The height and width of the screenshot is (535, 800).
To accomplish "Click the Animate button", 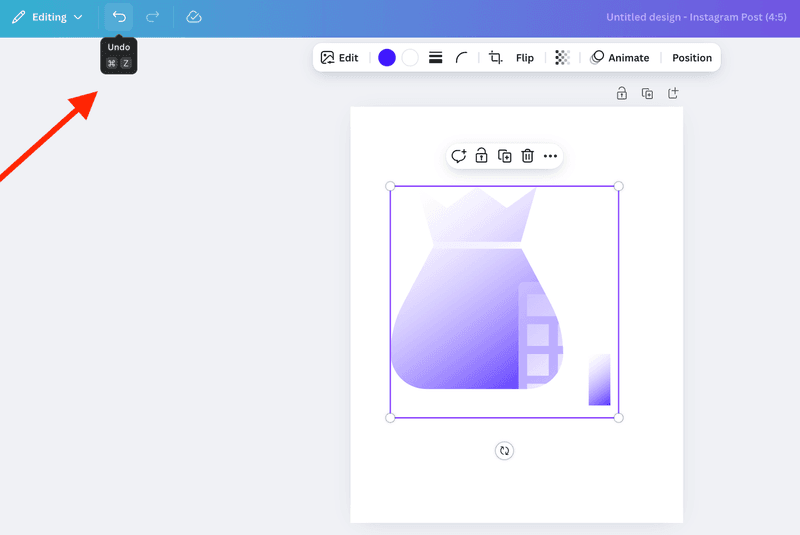I will click(619, 58).
